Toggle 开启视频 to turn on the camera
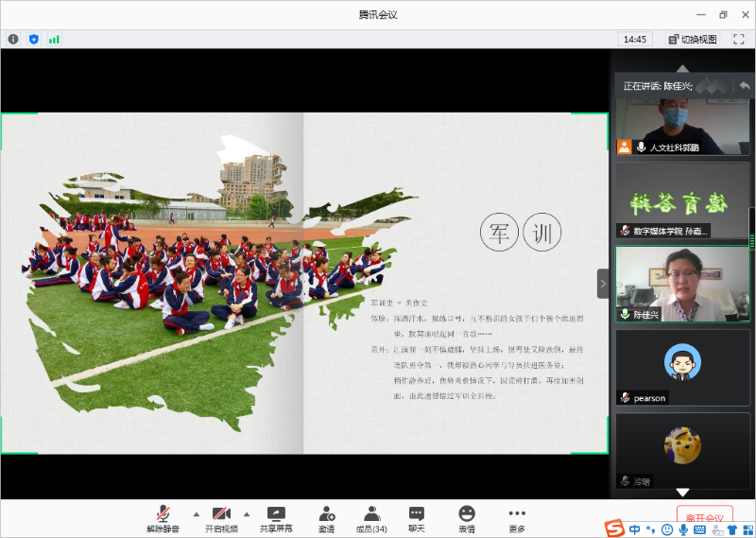The width and height of the screenshot is (756, 538). pos(221,519)
